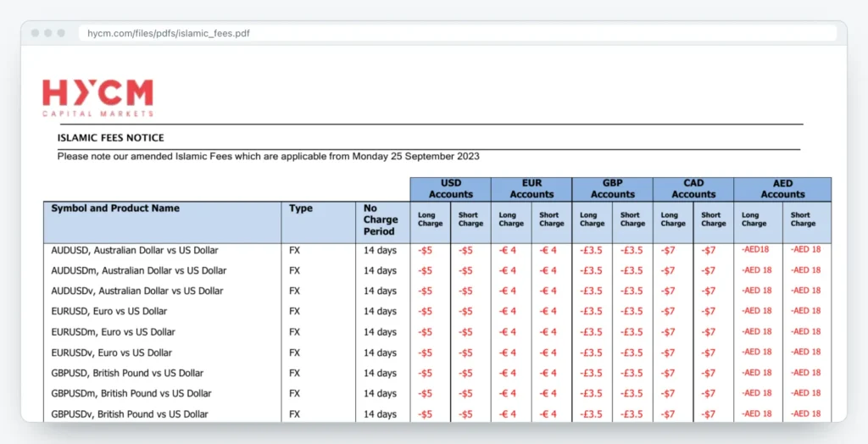The image size is (868, 444).
Task: Click the EUR Accounts column group header
Action: tap(531, 189)
